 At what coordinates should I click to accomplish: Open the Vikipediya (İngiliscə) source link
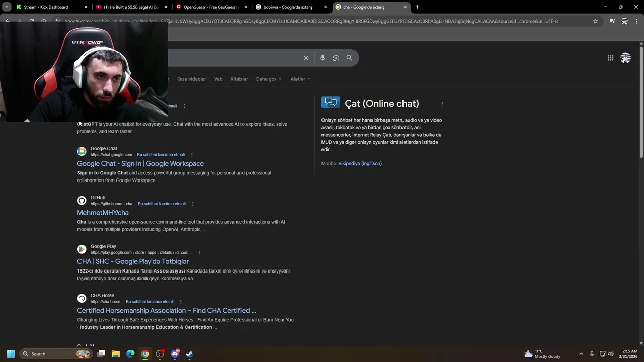(360, 164)
